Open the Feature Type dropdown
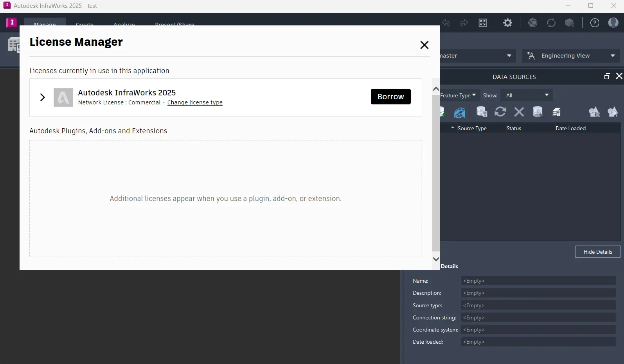 tap(458, 95)
